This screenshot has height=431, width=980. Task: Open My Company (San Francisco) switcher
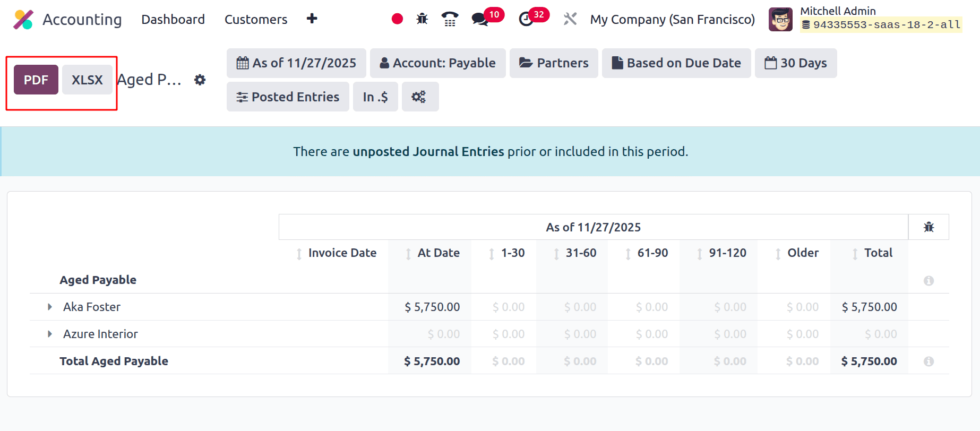[x=673, y=19]
